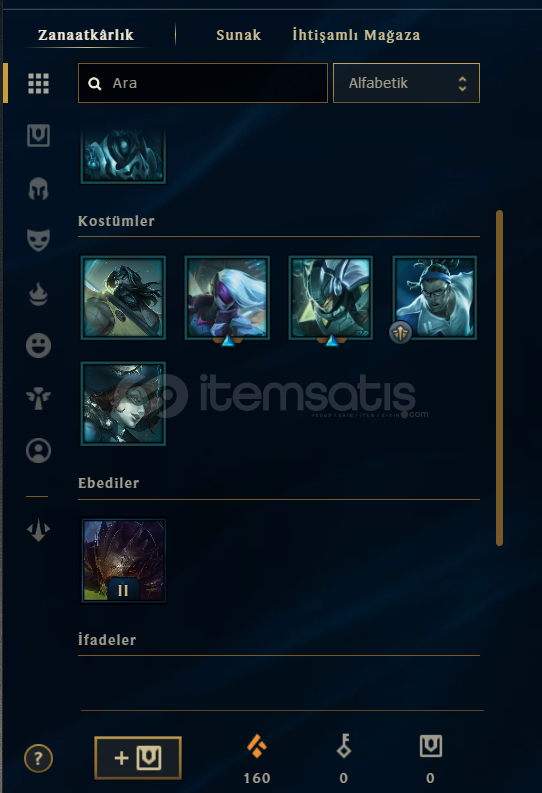Open the İhtişamlı Mağaza tab
Viewport: 542px width, 793px height.
(x=356, y=35)
